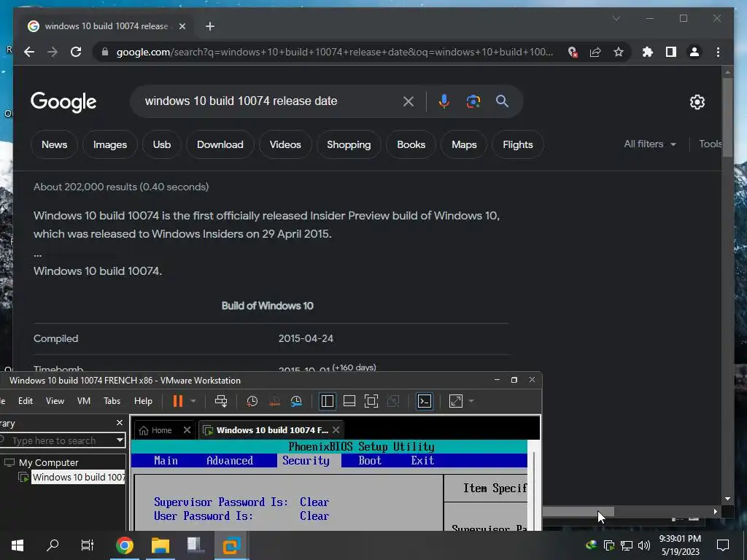View site info via the lock icon
The width and height of the screenshot is (747, 560).
(105, 52)
